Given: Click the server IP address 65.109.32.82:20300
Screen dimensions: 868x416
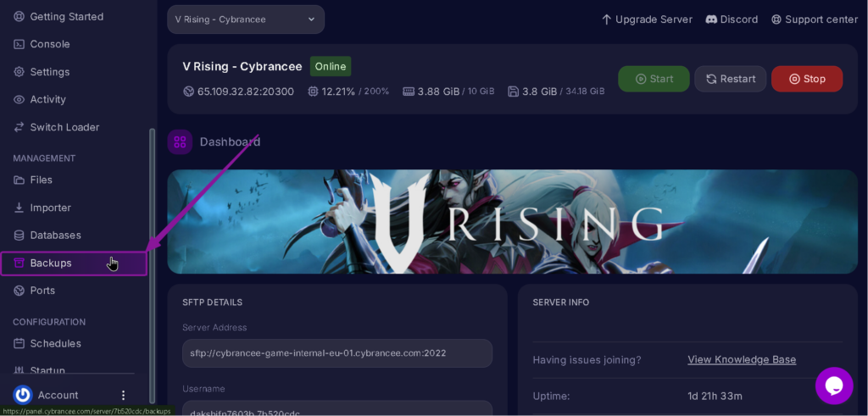Looking at the screenshot, I should pos(246,92).
